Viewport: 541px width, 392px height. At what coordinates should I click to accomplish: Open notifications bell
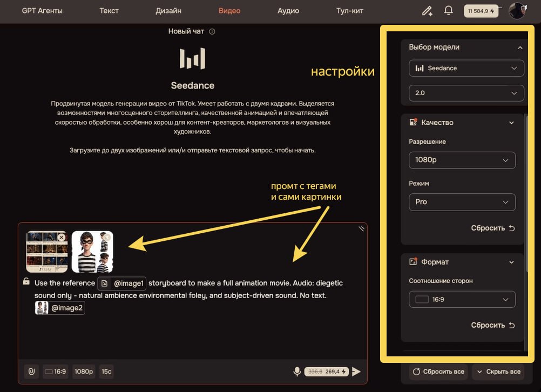(x=449, y=10)
